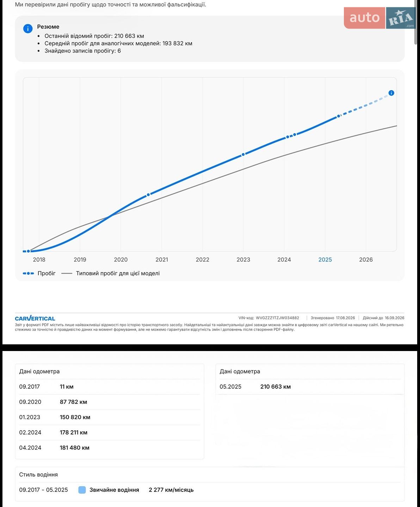Select the 2025 mileage data point on chart
The width and height of the screenshot is (420, 507).
339,116
